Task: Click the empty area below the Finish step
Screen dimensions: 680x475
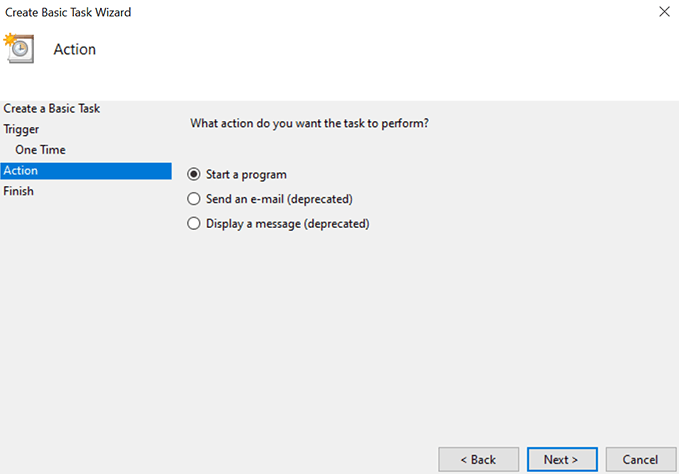Action: pyautogui.click(x=85, y=320)
